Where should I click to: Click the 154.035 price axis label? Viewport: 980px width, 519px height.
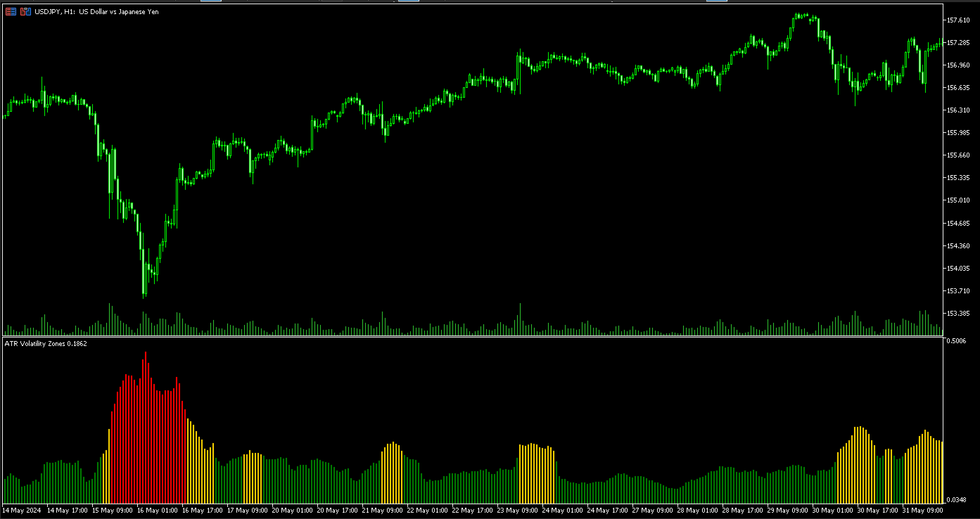point(959,268)
